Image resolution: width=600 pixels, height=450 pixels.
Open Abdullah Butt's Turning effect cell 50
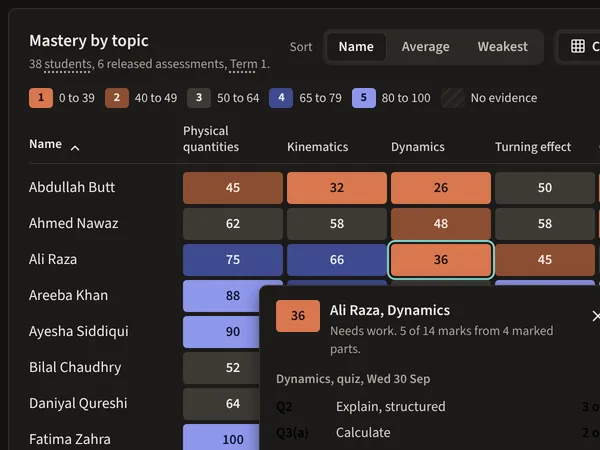point(545,188)
